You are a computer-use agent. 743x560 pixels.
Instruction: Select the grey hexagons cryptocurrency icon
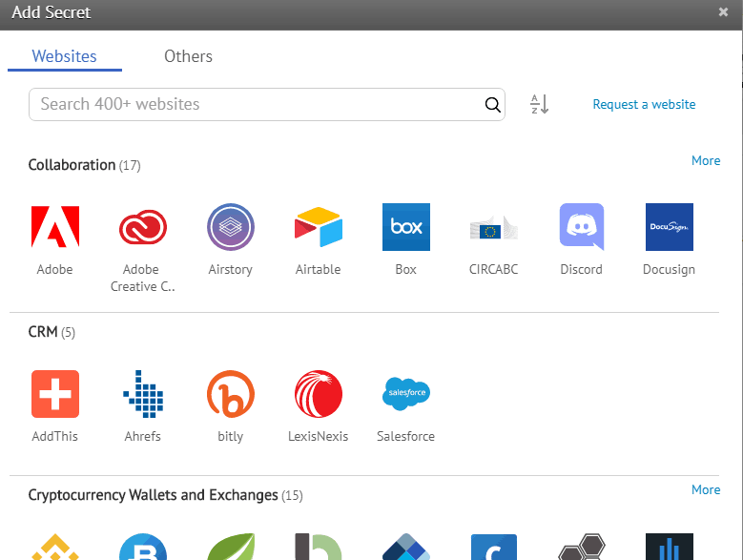point(582,547)
